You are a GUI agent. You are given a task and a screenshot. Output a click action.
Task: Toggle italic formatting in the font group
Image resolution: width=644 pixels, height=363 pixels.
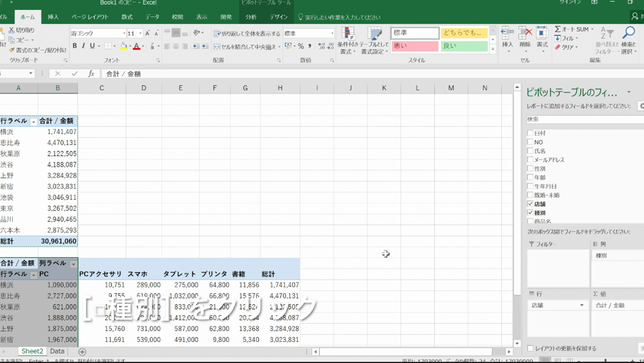(83, 46)
